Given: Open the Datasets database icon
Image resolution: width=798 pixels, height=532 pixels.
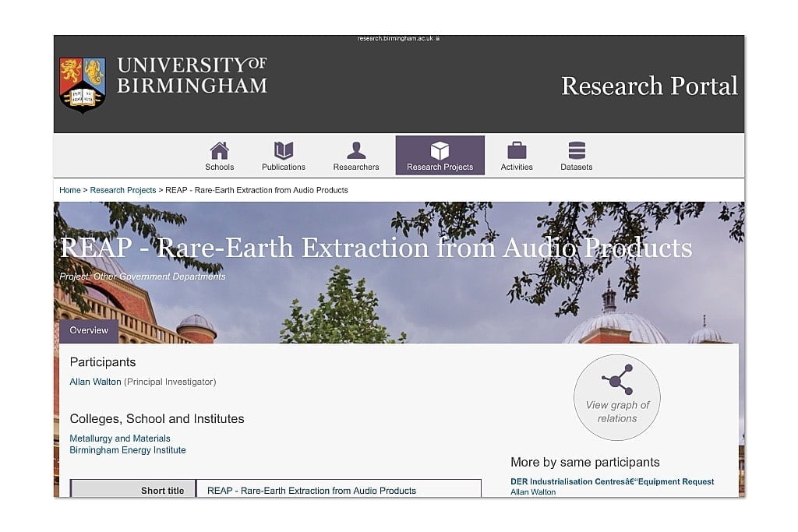Looking at the screenshot, I should pos(577,150).
